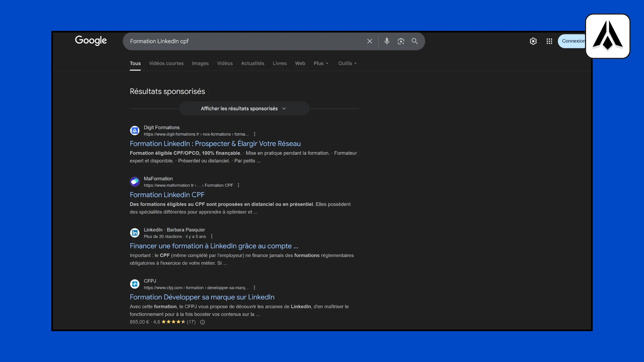Click the magnifying glass search icon
This screenshot has height=362, width=644.
pos(414,41)
